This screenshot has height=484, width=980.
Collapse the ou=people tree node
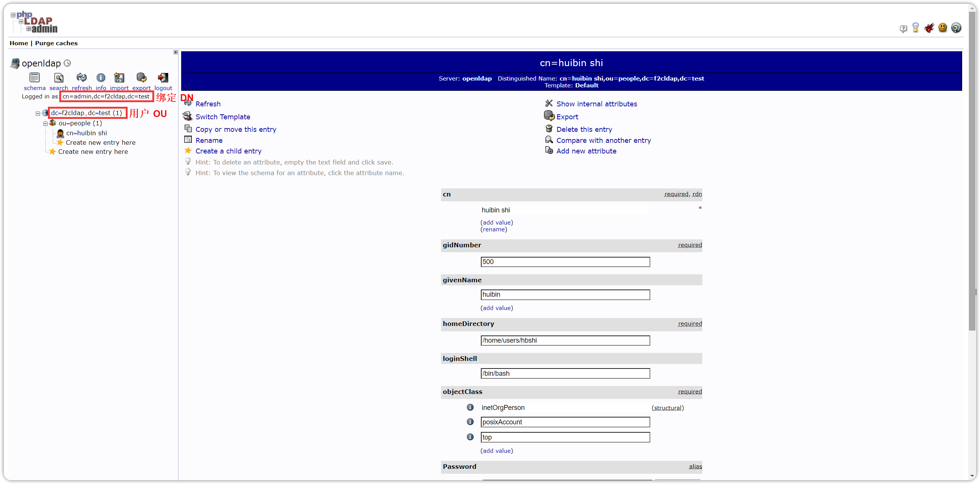tap(45, 124)
